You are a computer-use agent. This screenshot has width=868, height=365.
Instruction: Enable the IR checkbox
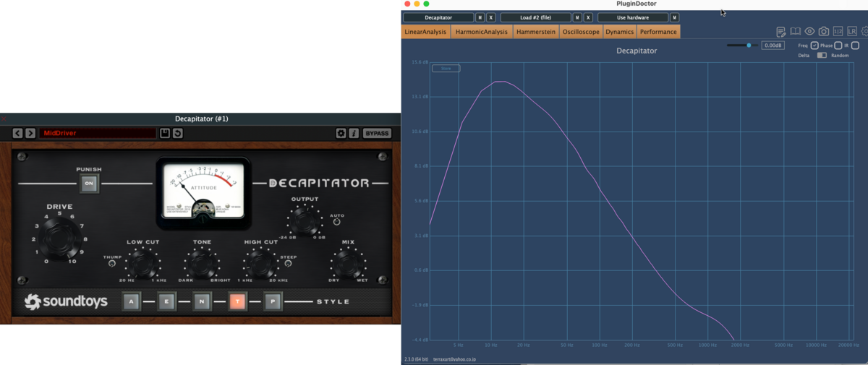tap(855, 46)
